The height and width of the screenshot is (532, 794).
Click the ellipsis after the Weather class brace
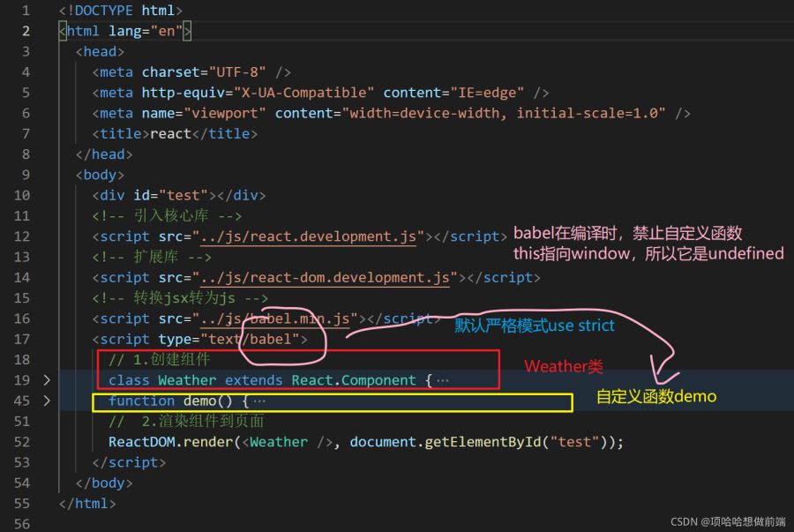point(442,380)
